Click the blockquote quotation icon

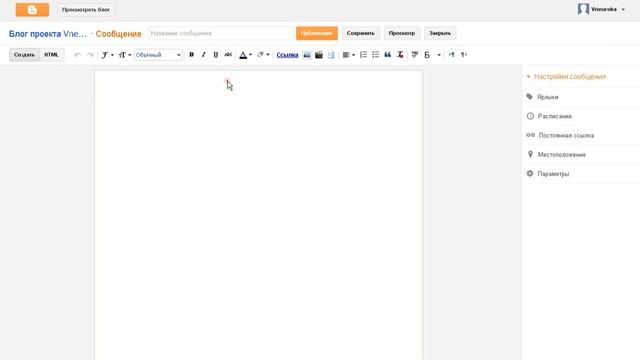click(x=388, y=55)
